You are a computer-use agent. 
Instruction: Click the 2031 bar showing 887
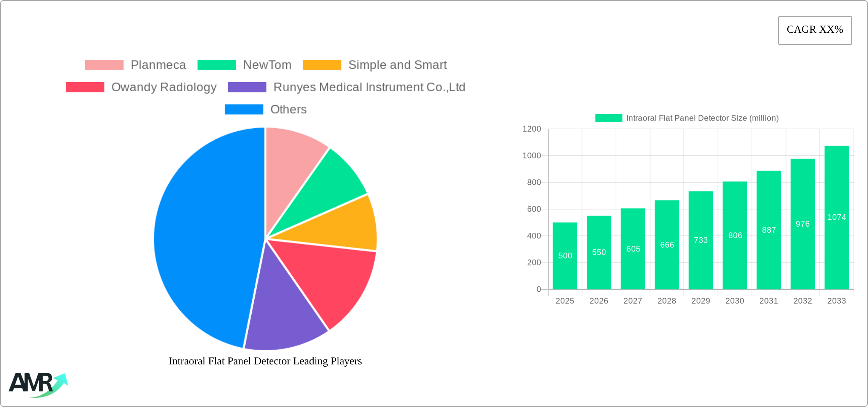point(769,230)
